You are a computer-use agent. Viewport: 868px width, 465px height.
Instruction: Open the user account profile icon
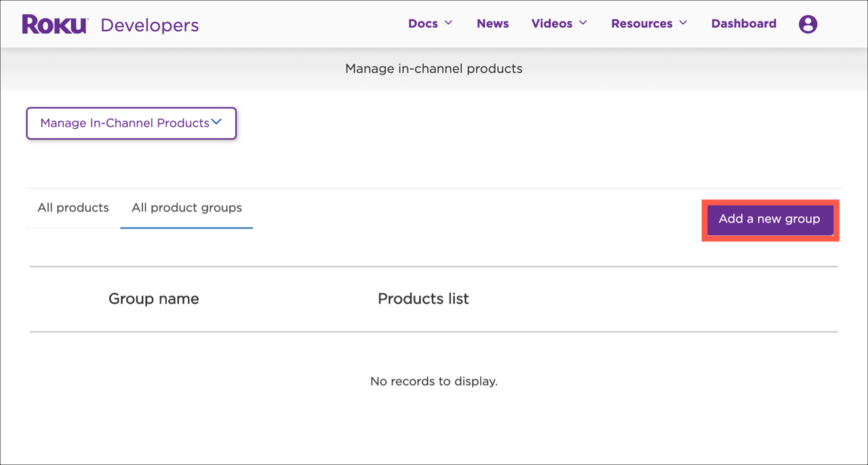tap(808, 24)
